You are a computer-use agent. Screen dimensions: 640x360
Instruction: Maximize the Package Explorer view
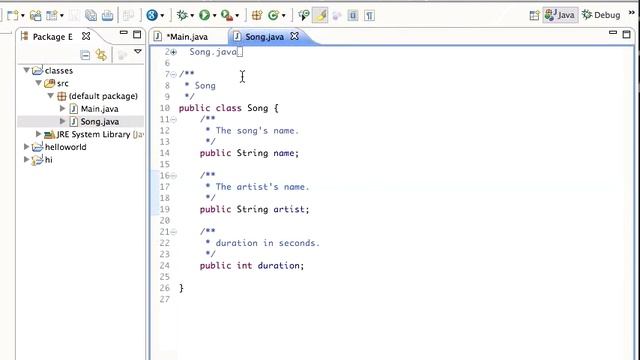pos(137,34)
